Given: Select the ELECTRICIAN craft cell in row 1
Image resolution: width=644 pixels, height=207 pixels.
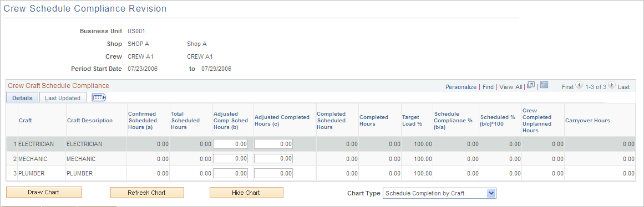Looking at the screenshot, I should [x=36, y=144].
